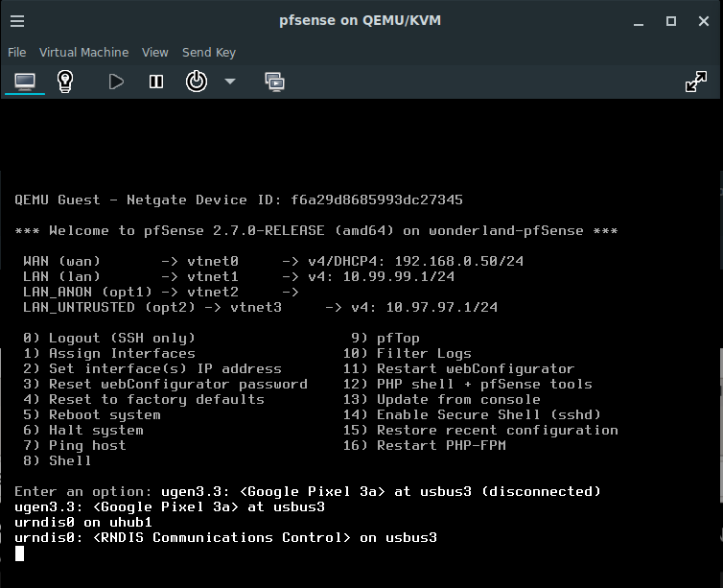Click the pfSense welcome banner text
The height and width of the screenshot is (588, 723).
pos(316,230)
